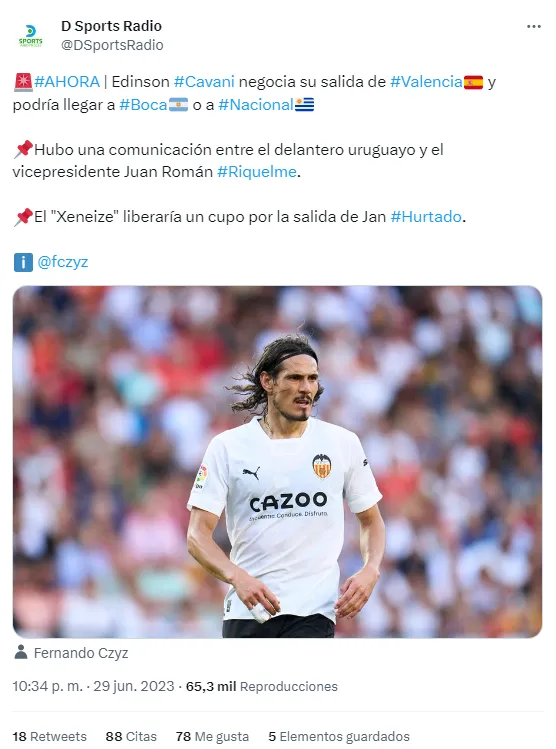The width and height of the screenshot is (556, 749).
Task: Enlarge the Cavani photo in the tweet
Action: 278,461
